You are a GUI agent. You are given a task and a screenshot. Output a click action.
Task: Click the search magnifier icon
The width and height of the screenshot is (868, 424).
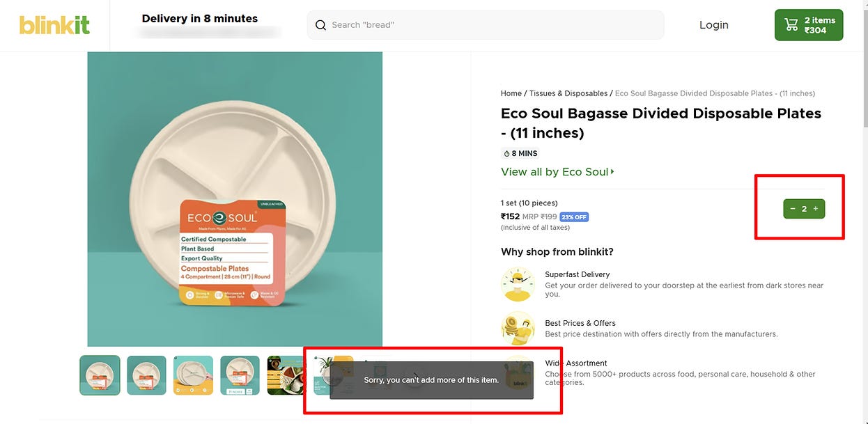(320, 25)
